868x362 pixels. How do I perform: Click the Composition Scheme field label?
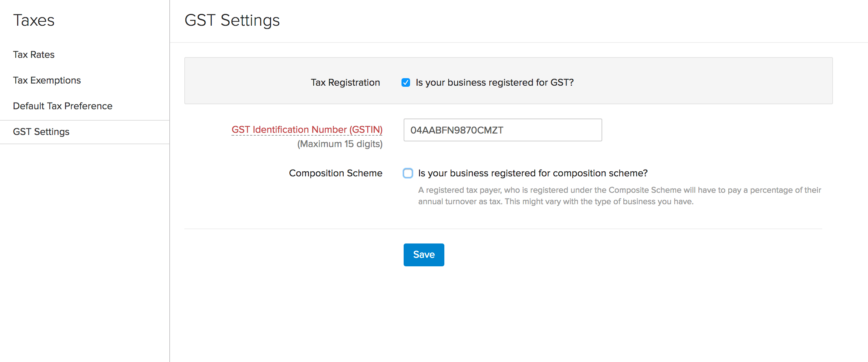coord(335,173)
